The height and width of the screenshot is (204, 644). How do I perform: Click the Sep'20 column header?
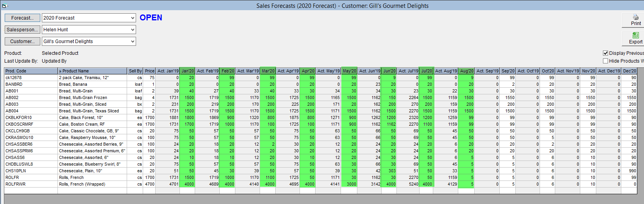[x=508, y=71]
